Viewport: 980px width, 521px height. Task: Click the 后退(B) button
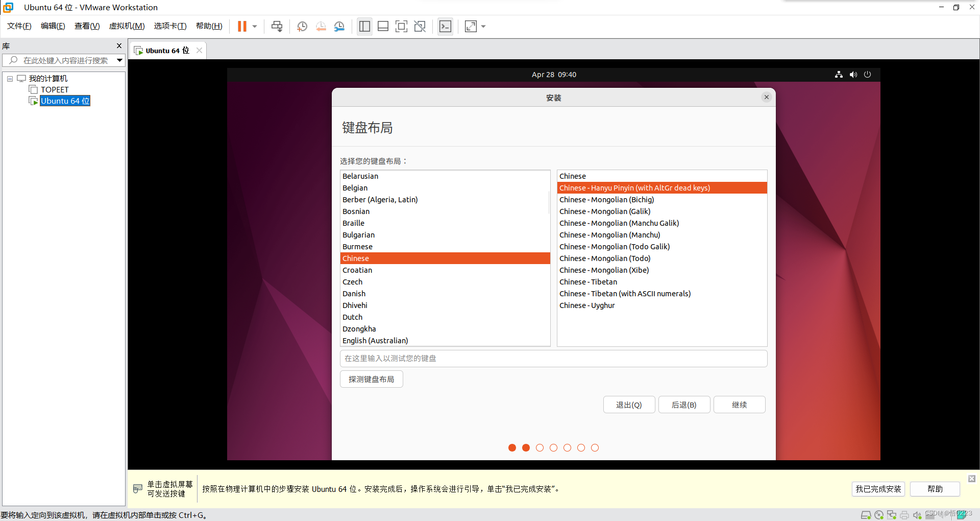pos(684,405)
